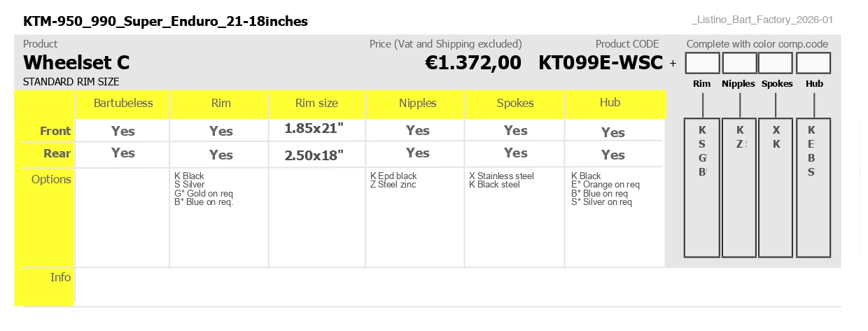Select the Nipples options column listing K Z
The image size is (868, 331).
(739, 188)
